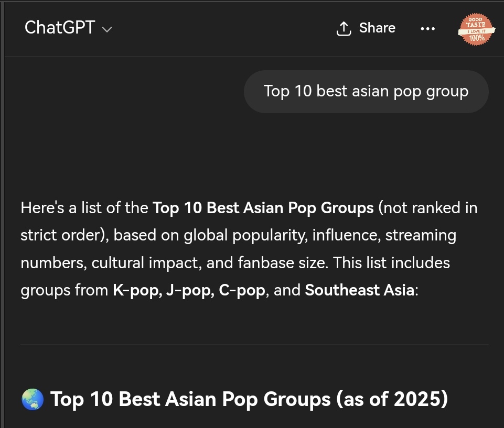
Task: Click the ChatGPT title text
Action: tap(60, 28)
